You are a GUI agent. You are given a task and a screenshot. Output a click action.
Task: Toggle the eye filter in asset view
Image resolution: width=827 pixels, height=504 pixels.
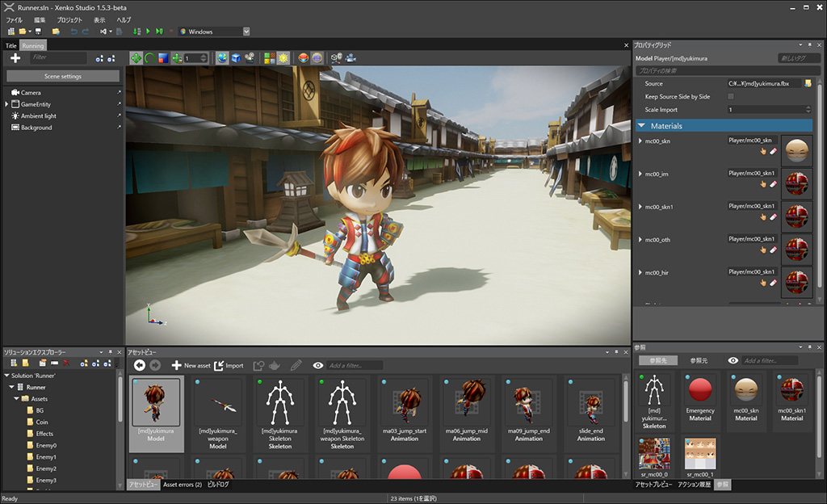tap(318, 365)
